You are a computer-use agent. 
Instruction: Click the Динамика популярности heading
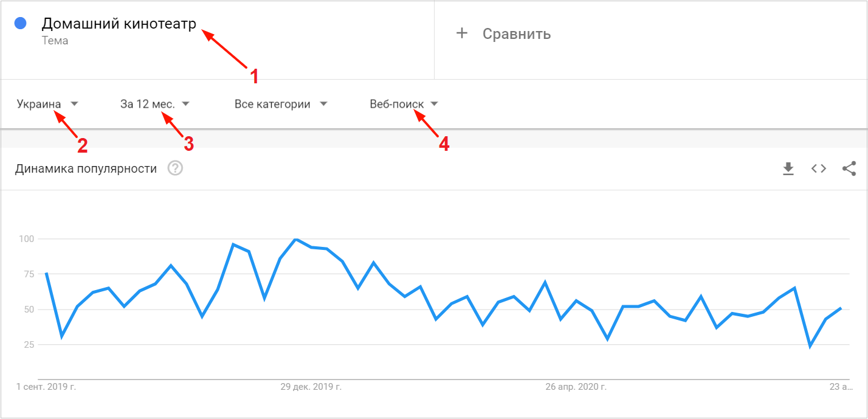coord(86,168)
